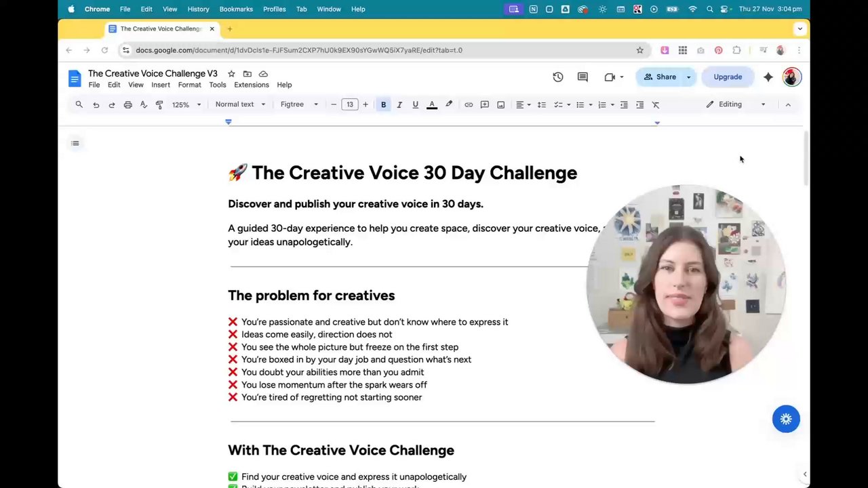
Task: Hide the menus with the collapse arrow
Action: pos(788,104)
